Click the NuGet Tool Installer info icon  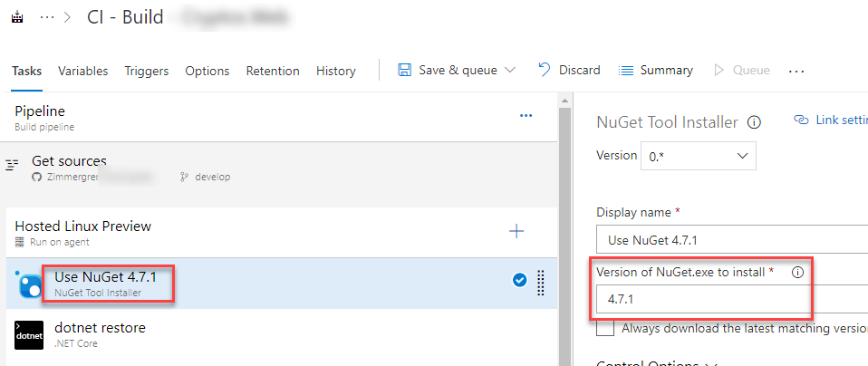click(x=754, y=122)
